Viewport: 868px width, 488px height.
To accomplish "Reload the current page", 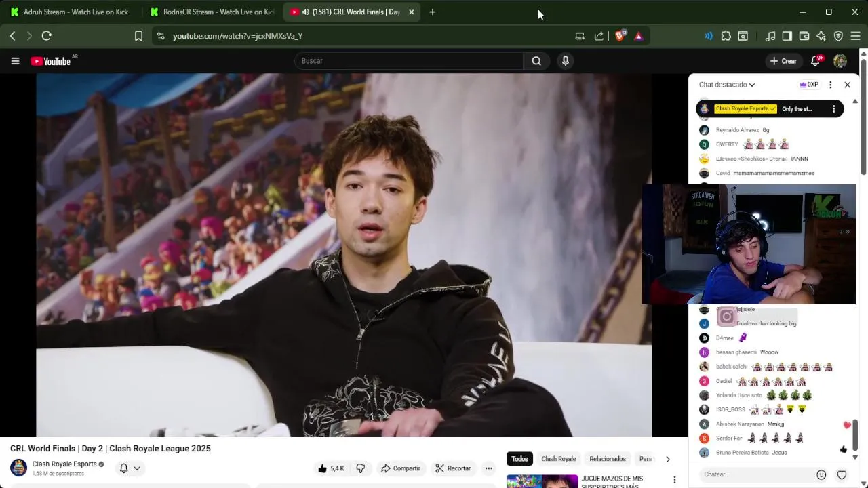I will click(47, 36).
